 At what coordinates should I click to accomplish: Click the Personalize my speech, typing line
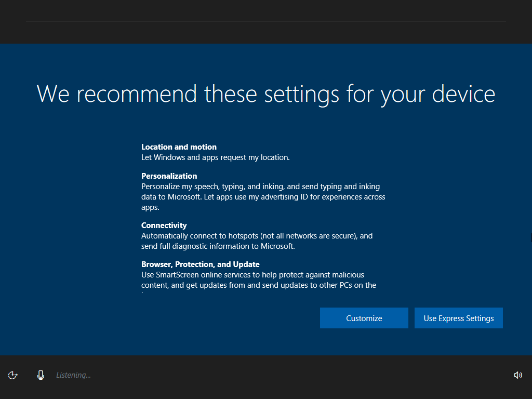[x=261, y=187]
